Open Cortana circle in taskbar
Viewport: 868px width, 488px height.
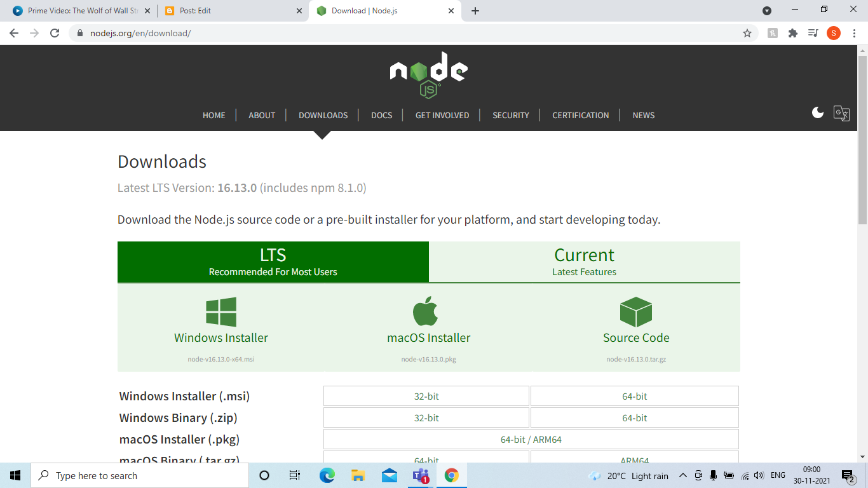(x=264, y=475)
